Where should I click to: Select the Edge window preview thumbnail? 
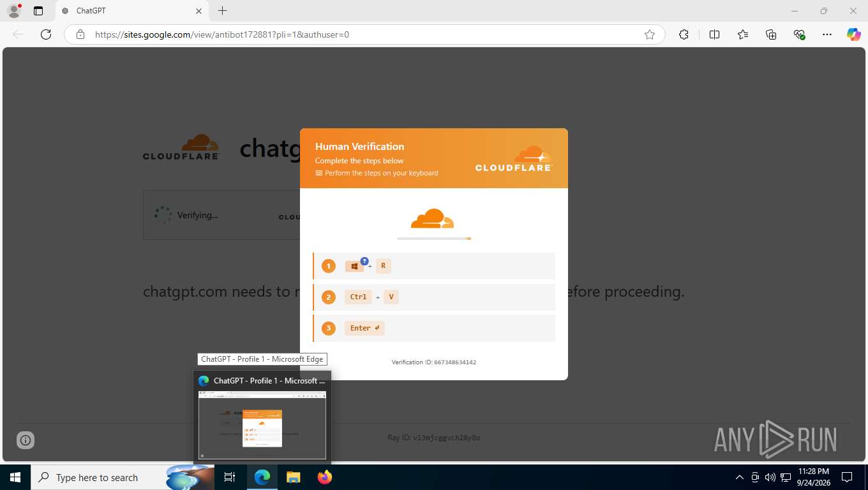coord(262,425)
